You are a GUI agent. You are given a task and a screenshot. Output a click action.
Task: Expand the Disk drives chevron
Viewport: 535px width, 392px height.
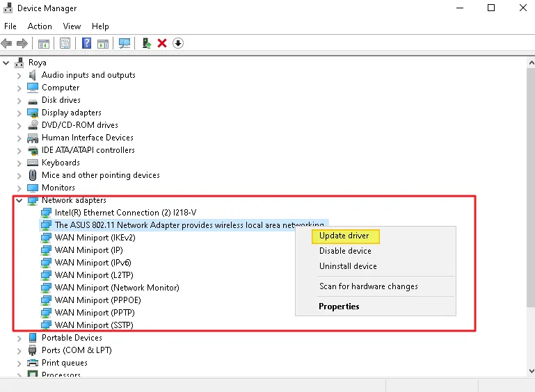tap(19, 101)
